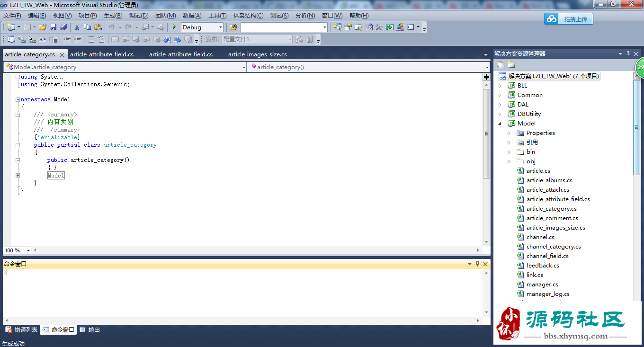Click the Paste toolbar icon
Viewport: 644px width, 347px height.
click(98, 27)
